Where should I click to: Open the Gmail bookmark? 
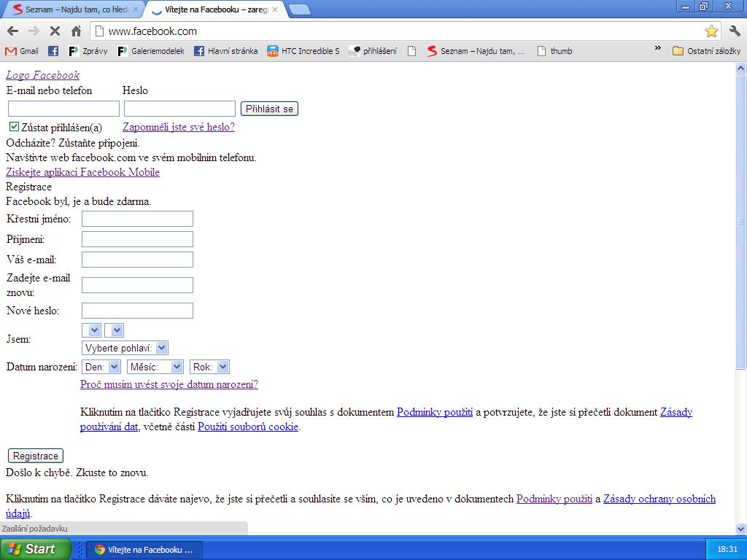(x=22, y=51)
